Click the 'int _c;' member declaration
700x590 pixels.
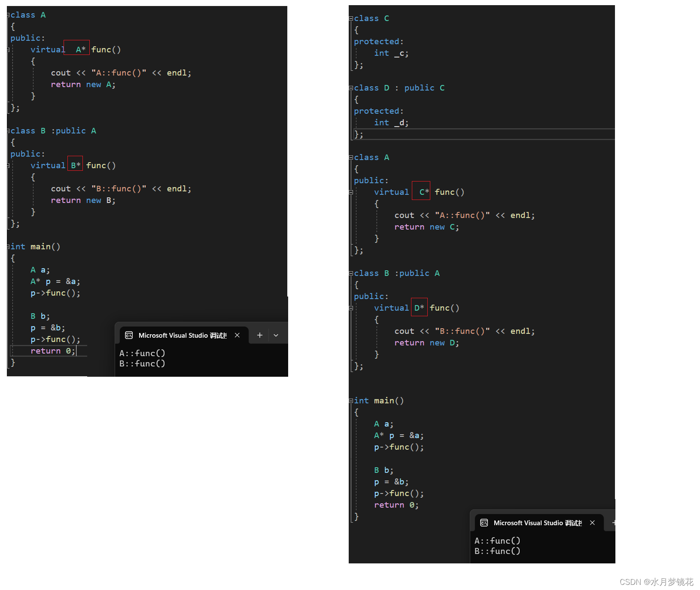(391, 53)
